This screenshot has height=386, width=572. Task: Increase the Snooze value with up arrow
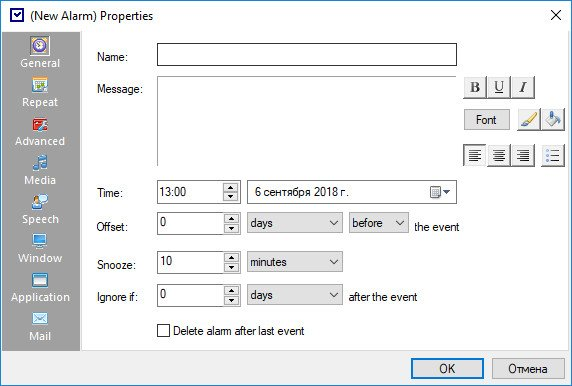point(231,257)
